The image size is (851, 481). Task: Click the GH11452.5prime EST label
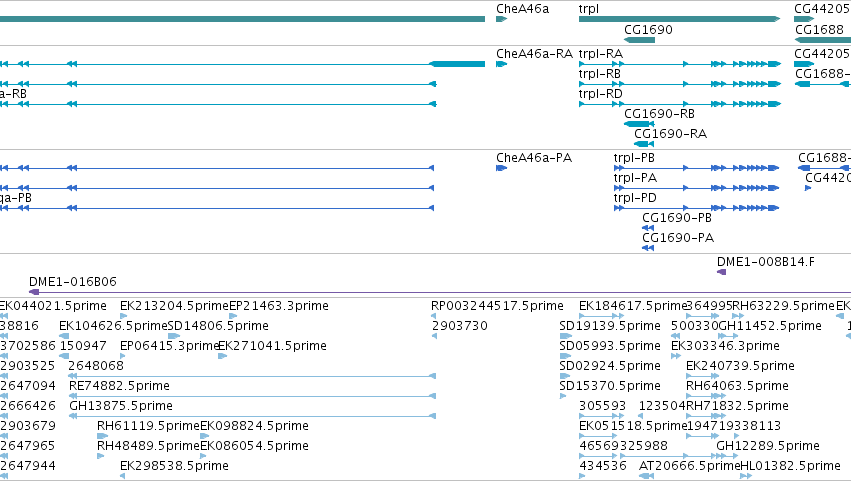click(770, 326)
